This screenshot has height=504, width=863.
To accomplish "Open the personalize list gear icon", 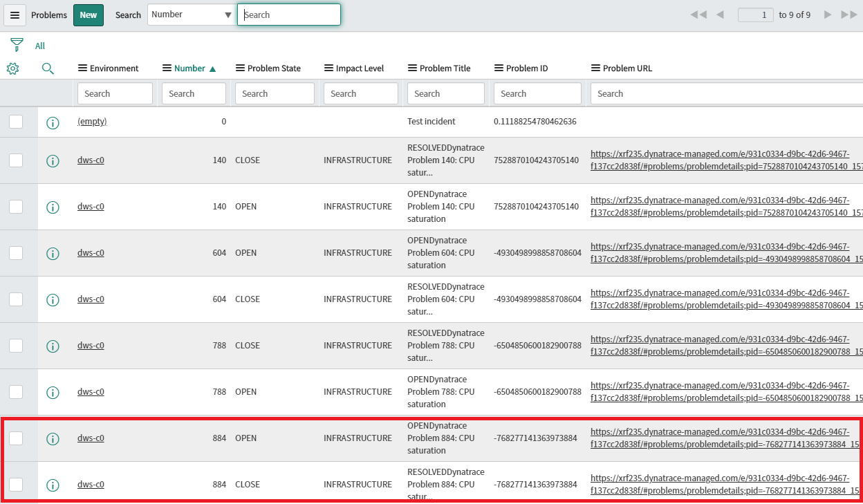I will point(12,68).
